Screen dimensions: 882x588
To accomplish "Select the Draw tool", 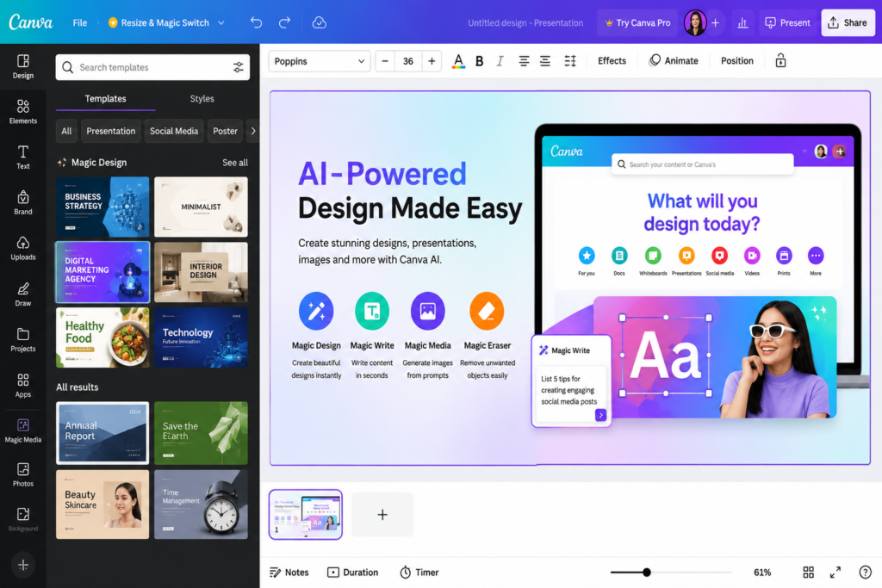I will (x=23, y=294).
